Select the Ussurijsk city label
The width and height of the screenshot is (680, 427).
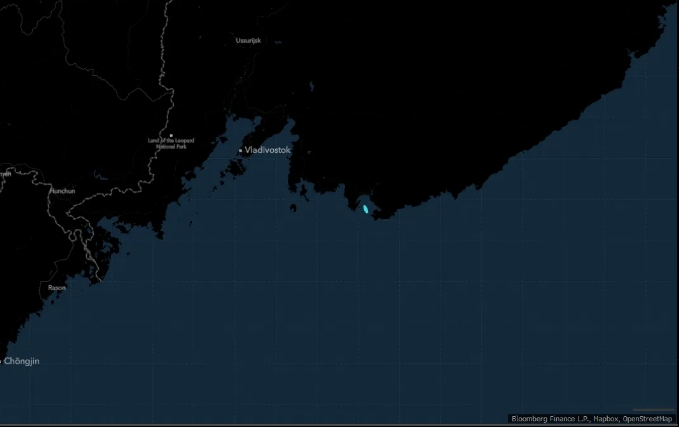[247, 40]
